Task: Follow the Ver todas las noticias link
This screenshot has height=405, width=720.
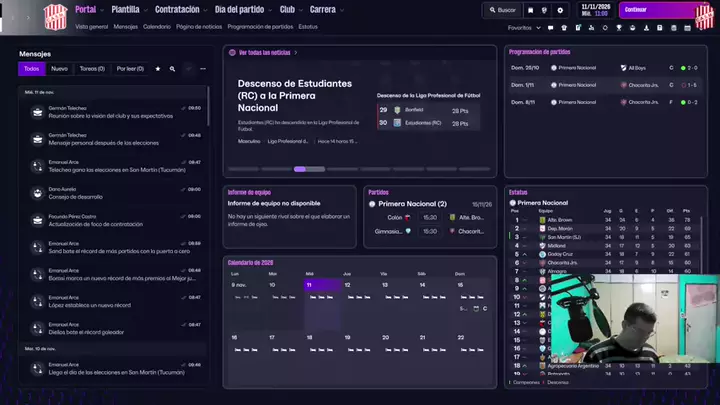Action: pos(264,53)
